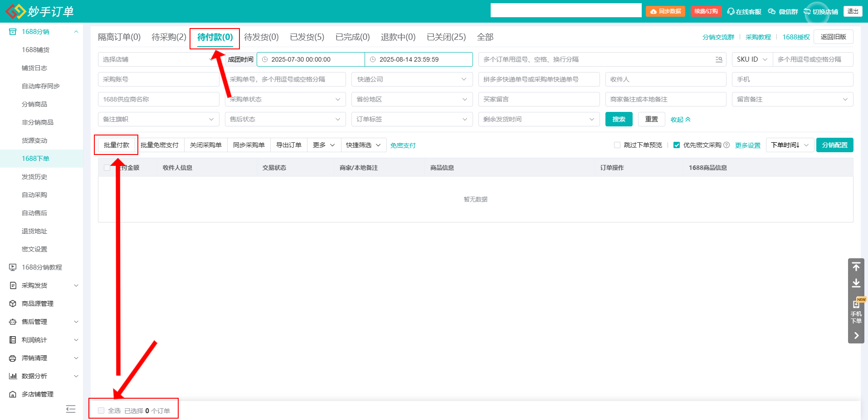Image resolution: width=868 pixels, height=420 pixels.
Task: Click the orange 同步数据 button
Action: [x=666, y=11]
